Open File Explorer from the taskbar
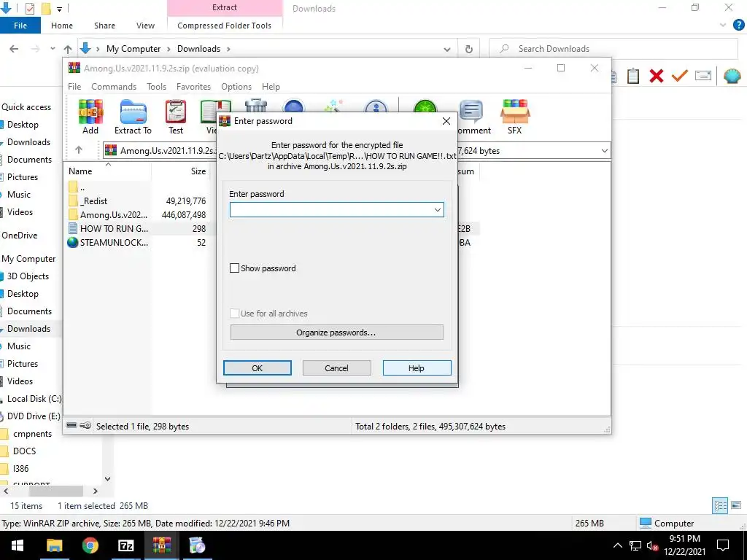The width and height of the screenshot is (747, 560). pyautogui.click(x=54, y=545)
